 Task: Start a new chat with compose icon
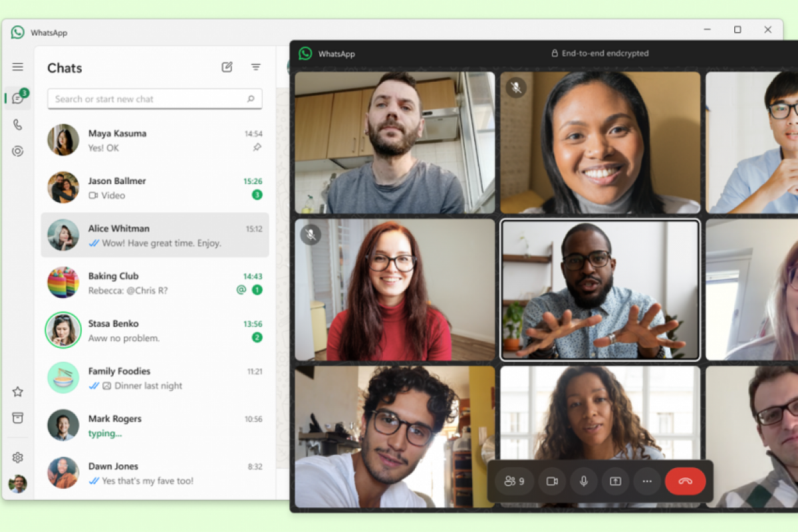tap(227, 67)
